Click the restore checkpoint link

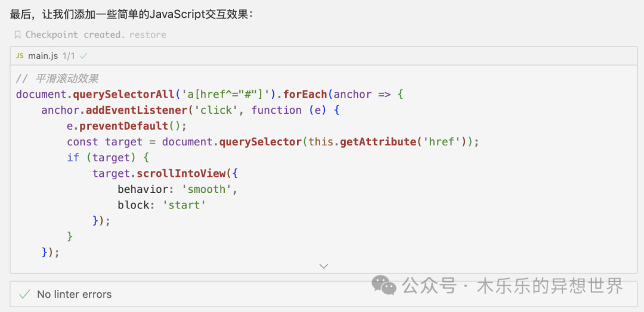coord(147,35)
